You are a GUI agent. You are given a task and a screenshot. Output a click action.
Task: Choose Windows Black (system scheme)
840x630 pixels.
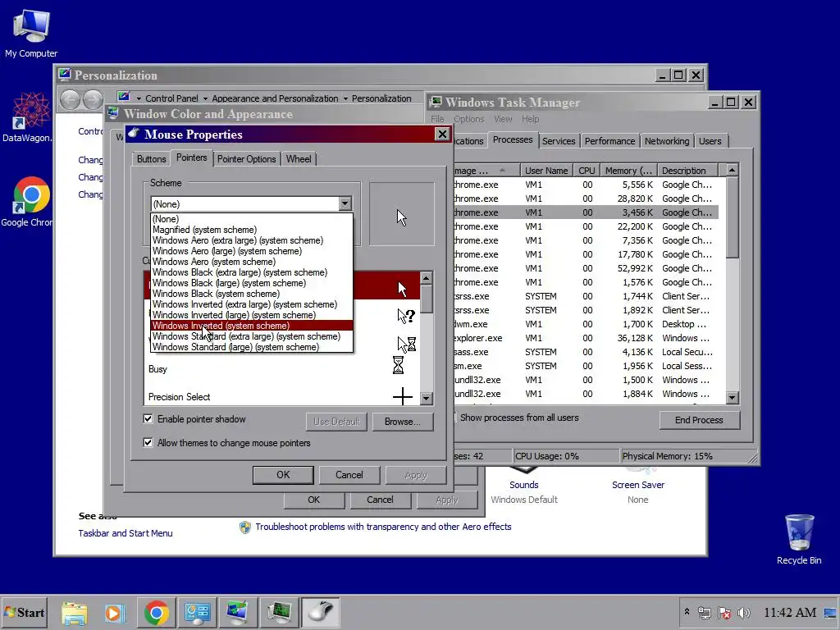(252, 294)
